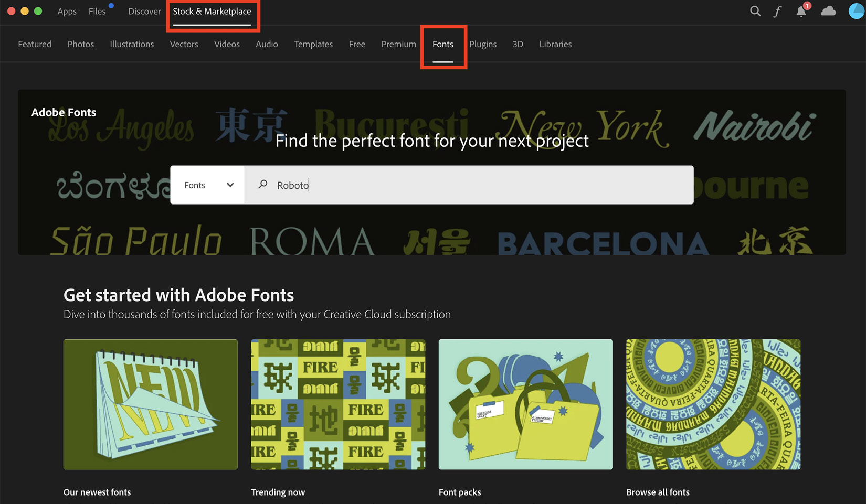
Task: Click 'Find the perfect font' headline text
Action: click(432, 141)
